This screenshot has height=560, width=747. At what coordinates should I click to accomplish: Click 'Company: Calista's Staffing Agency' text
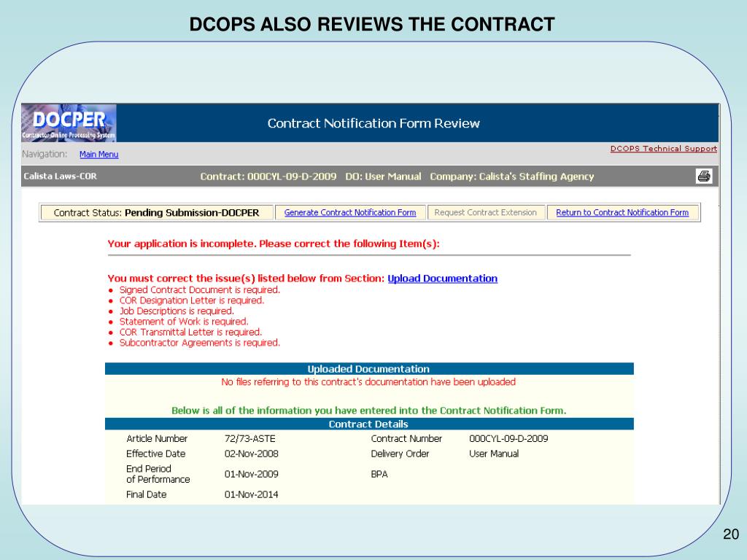[x=512, y=176]
